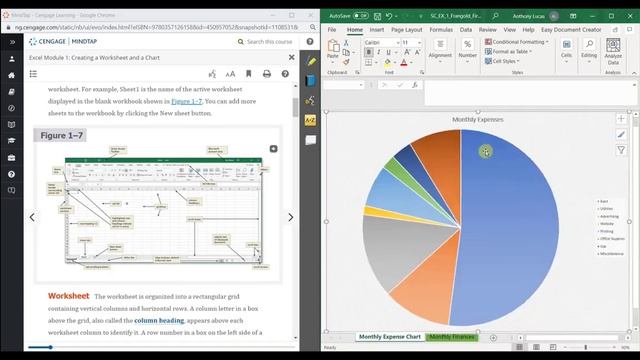
Task: Click the Save icon in Excel title bar
Action: coord(378,16)
